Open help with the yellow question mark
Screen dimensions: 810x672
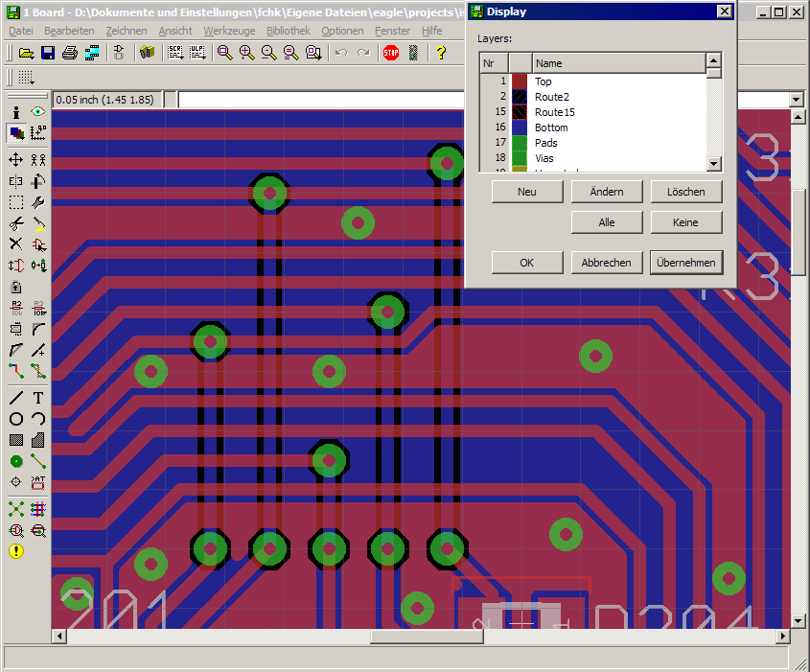[x=441, y=53]
